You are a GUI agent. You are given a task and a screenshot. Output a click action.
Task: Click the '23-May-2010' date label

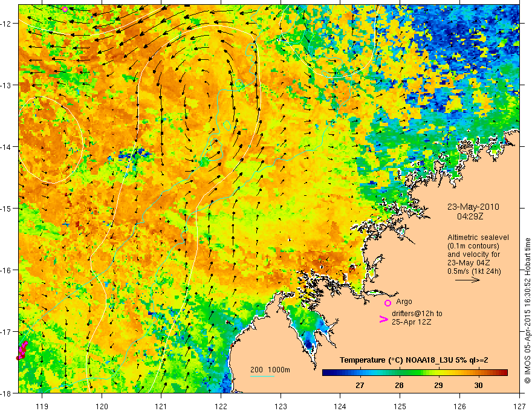tap(473, 207)
